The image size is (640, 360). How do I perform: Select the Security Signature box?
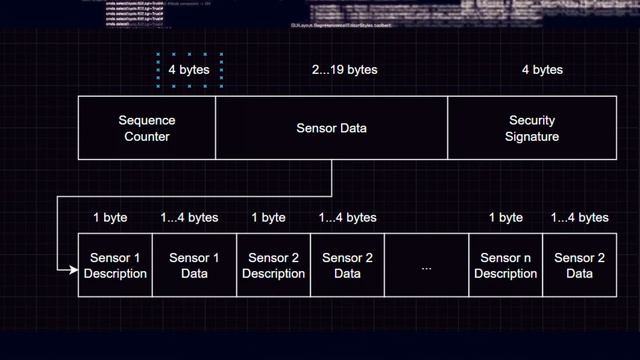532,128
